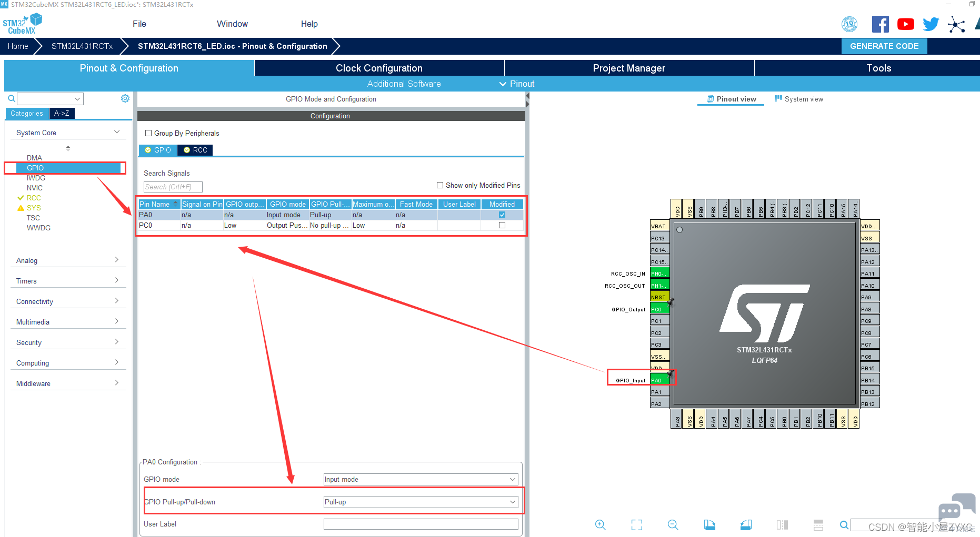Select the green PC0 pin on chip

tap(660, 309)
